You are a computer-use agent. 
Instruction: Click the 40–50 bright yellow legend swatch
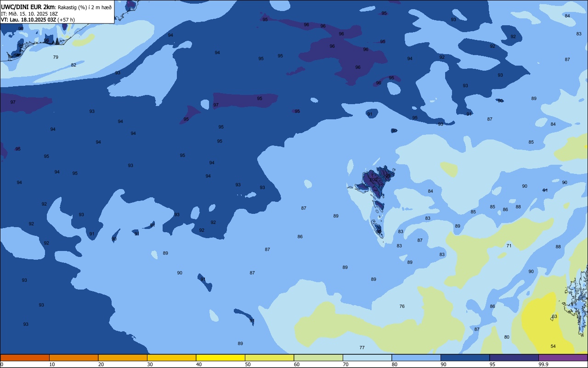(x=220, y=357)
